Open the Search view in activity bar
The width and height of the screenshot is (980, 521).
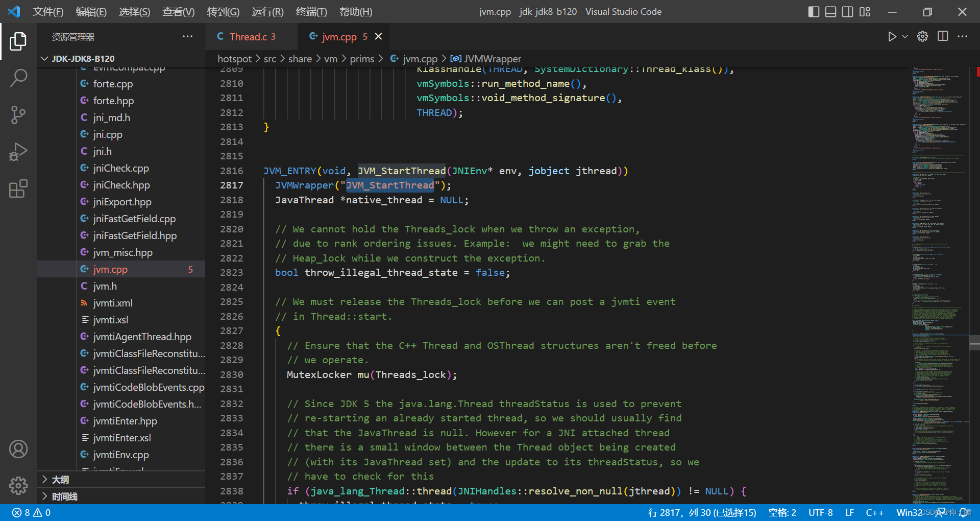(18, 78)
